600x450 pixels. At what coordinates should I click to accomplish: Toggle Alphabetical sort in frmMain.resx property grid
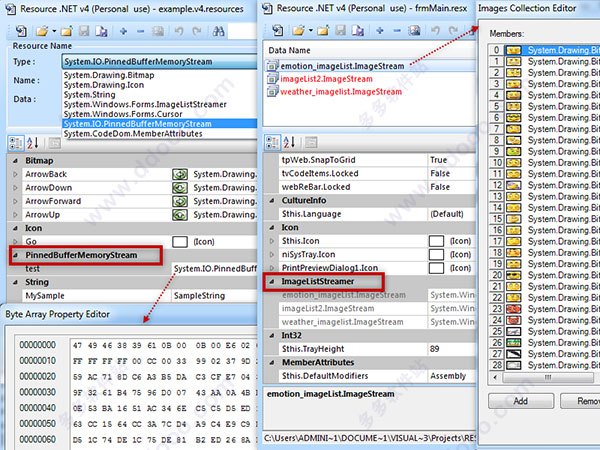(x=289, y=142)
